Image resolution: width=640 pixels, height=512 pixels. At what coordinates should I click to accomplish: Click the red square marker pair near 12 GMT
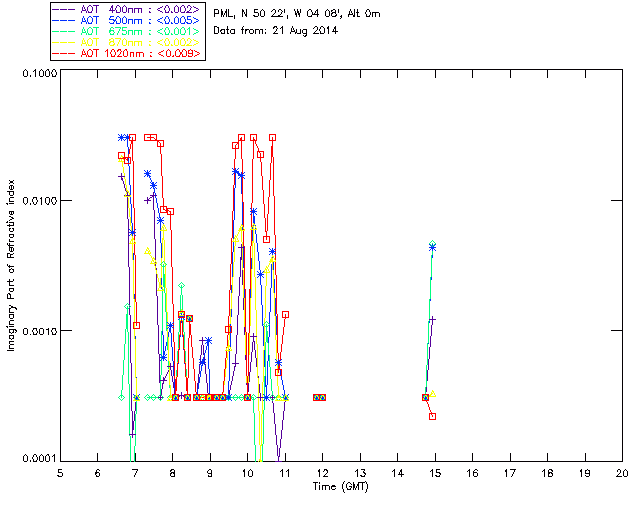tap(319, 397)
